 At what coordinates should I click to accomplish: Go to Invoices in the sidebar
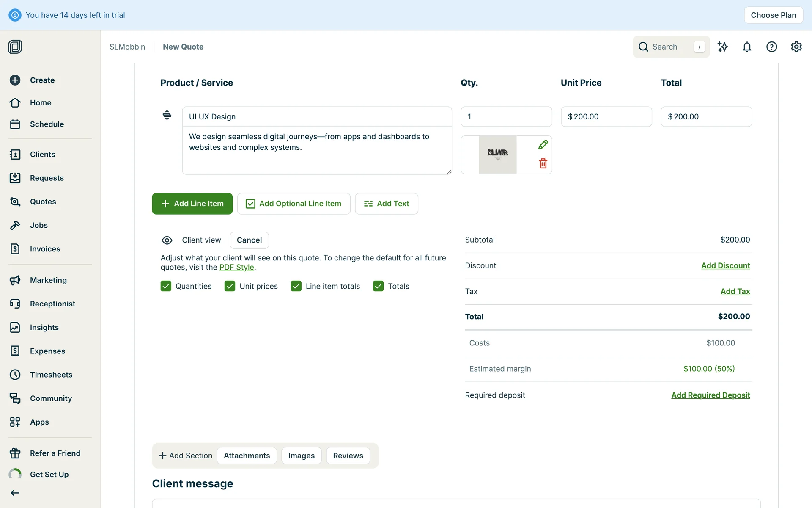[45, 249]
